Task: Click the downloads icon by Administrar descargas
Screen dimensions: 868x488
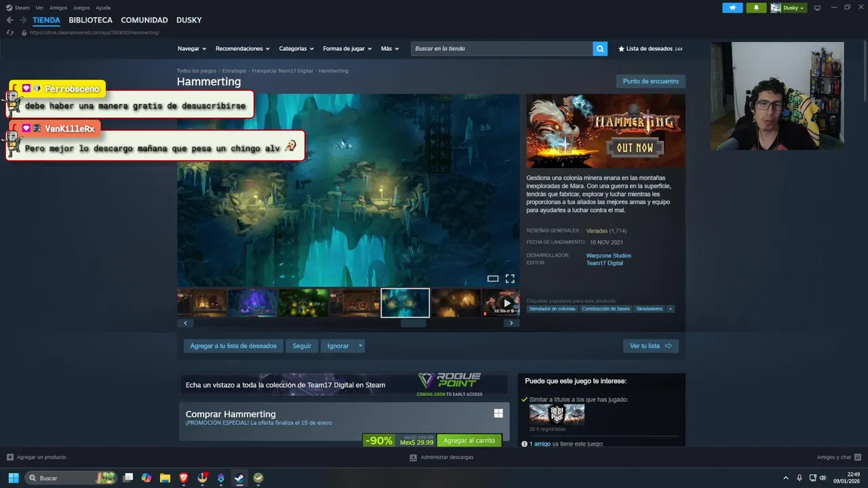Action: click(413, 457)
